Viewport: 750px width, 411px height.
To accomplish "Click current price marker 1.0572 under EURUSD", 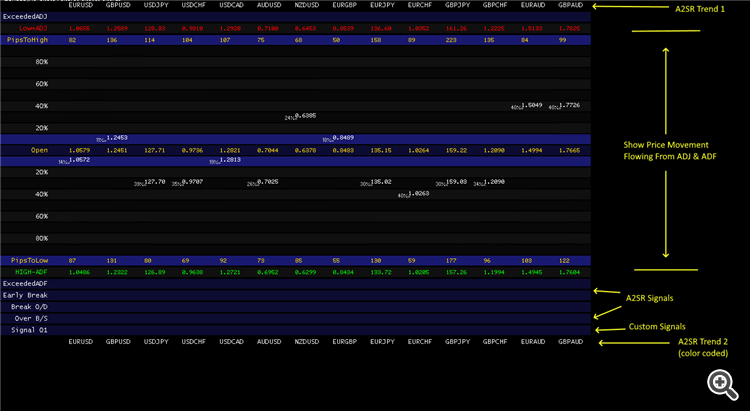I will click(79, 160).
